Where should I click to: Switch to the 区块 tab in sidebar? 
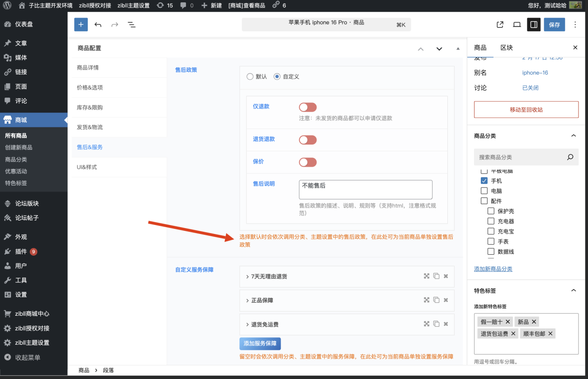coord(507,47)
